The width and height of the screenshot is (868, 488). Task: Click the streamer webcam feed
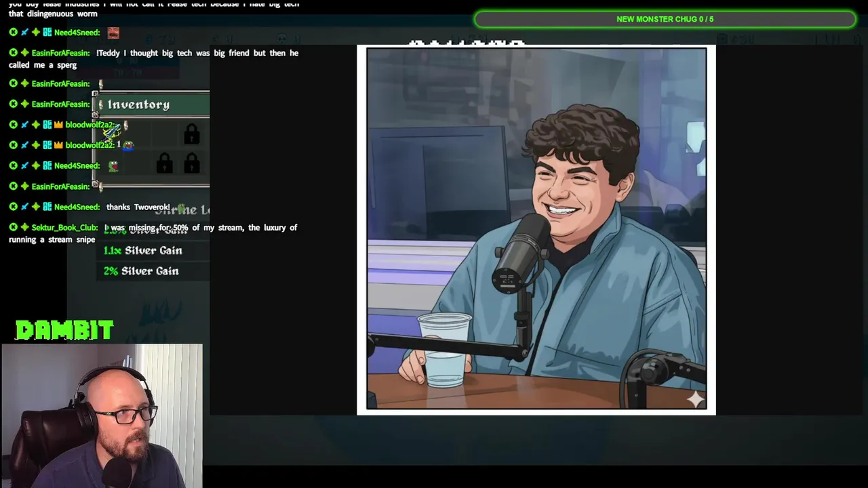click(102, 415)
